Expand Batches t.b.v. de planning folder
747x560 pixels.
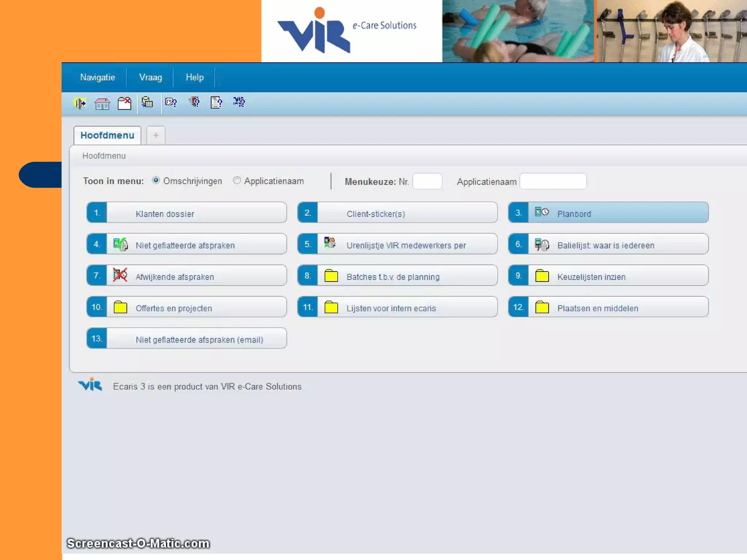pyautogui.click(x=397, y=276)
